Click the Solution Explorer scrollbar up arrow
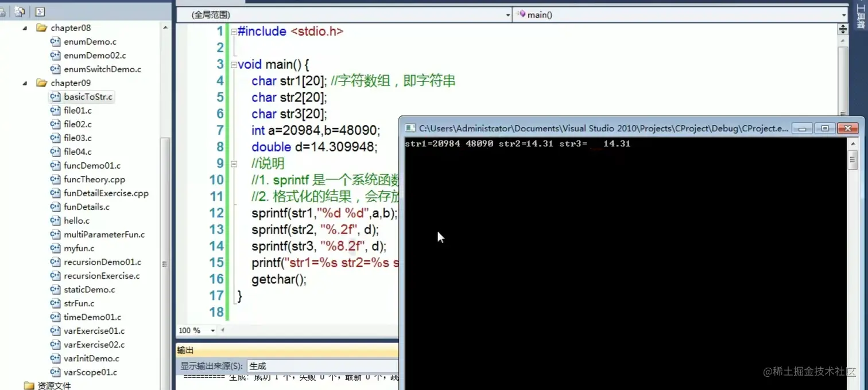Screen dimensions: 868x390 (165, 28)
